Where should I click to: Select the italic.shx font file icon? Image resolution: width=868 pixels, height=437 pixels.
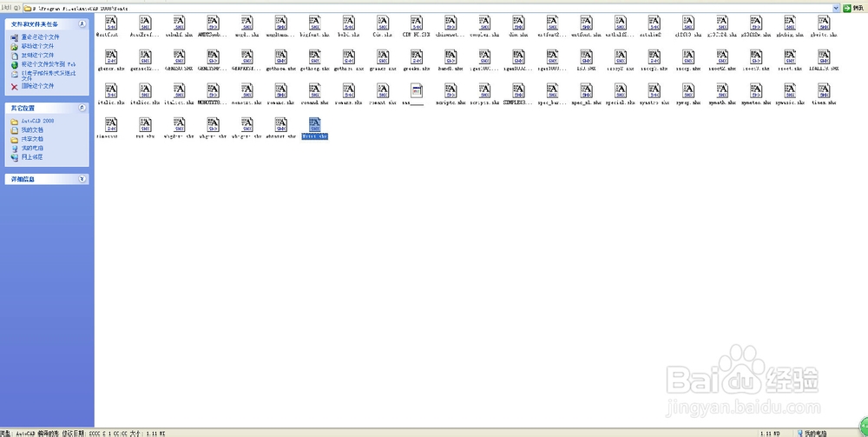[x=111, y=91]
